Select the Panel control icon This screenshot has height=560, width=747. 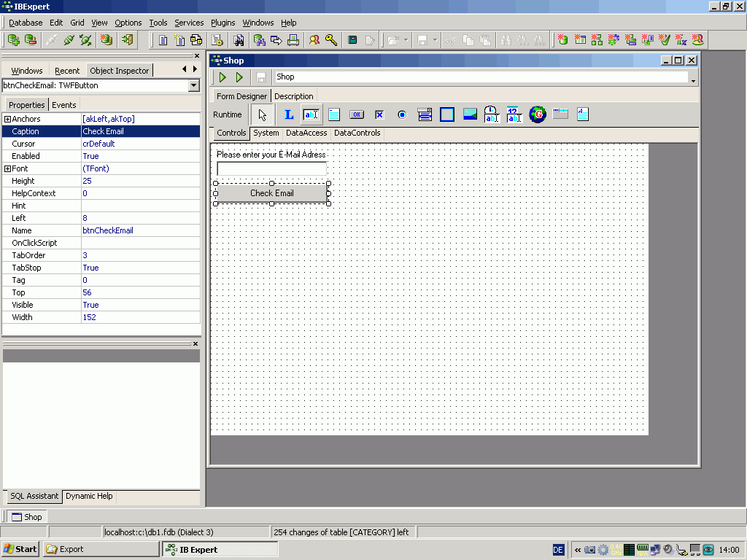(447, 114)
